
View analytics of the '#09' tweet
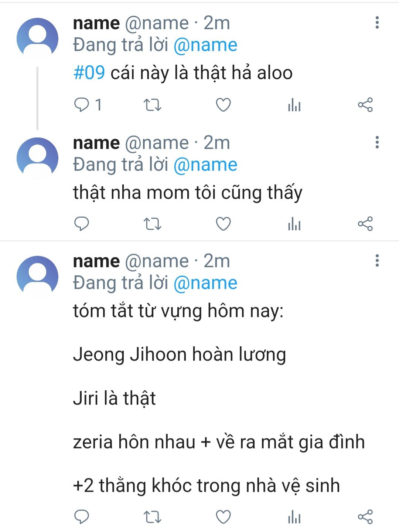(x=294, y=105)
